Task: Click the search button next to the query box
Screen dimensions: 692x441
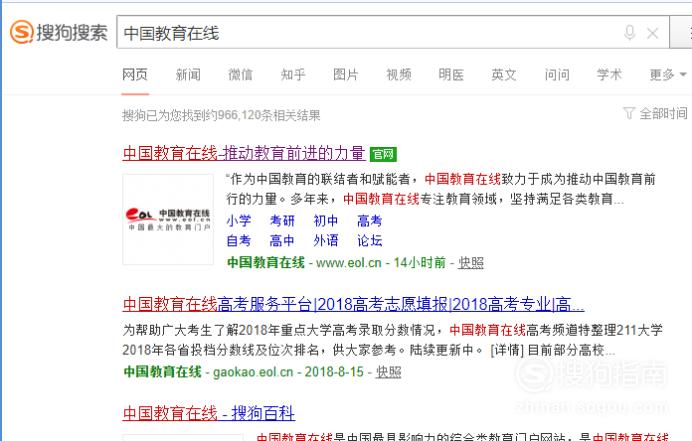Action: tap(681, 32)
